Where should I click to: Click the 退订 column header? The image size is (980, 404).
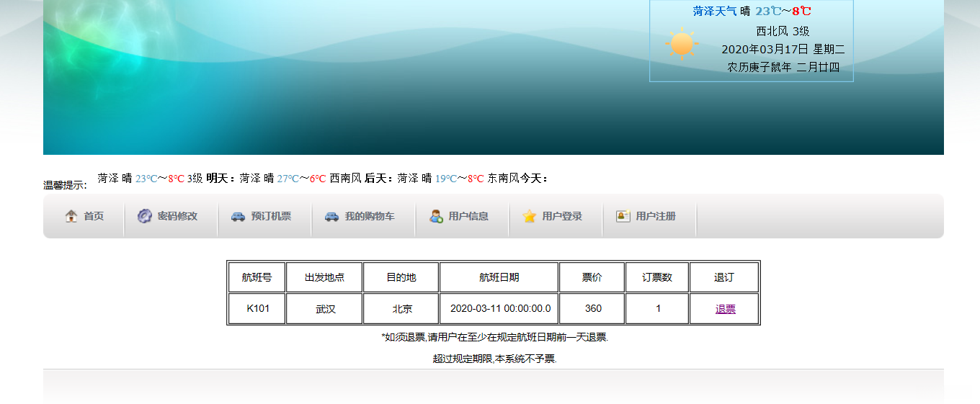724,277
